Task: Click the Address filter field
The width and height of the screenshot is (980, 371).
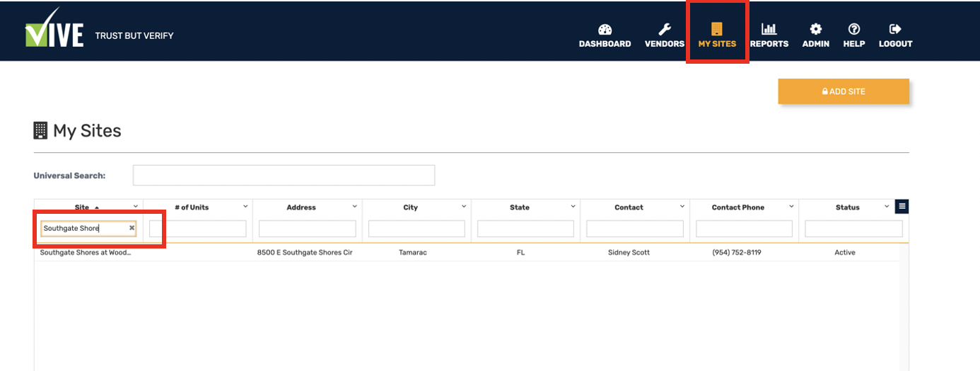Action: coord(308,229)
